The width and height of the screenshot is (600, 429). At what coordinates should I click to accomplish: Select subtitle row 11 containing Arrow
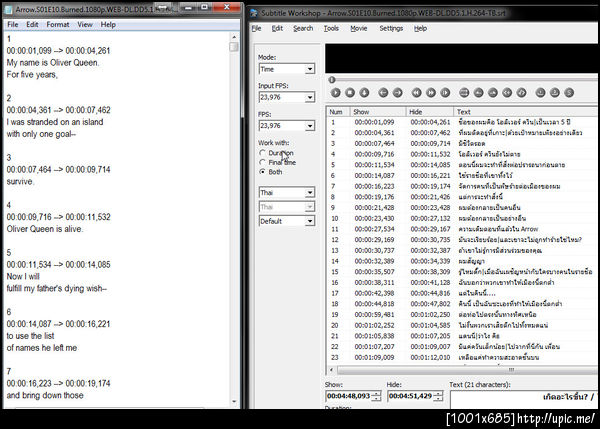point(462,229)
